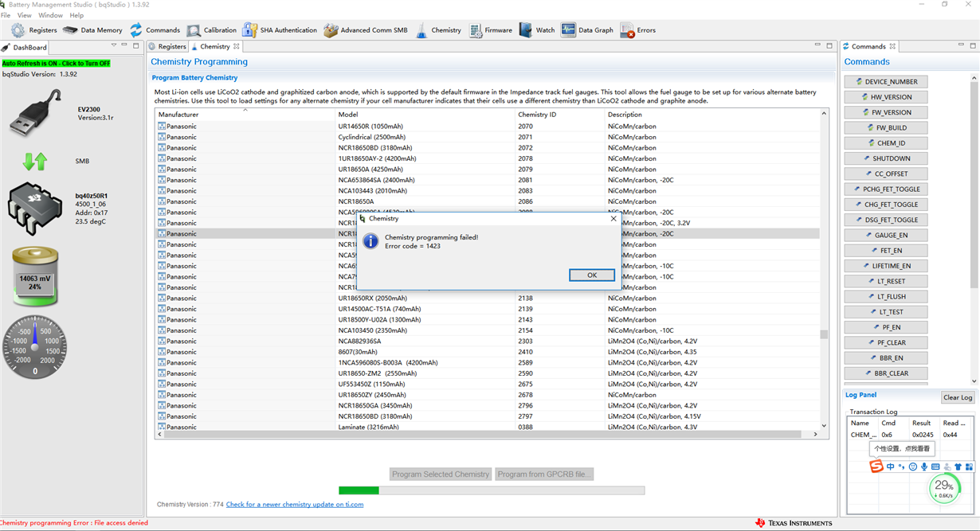
Task: Click the 29% network speed widget
Action: 944,488
